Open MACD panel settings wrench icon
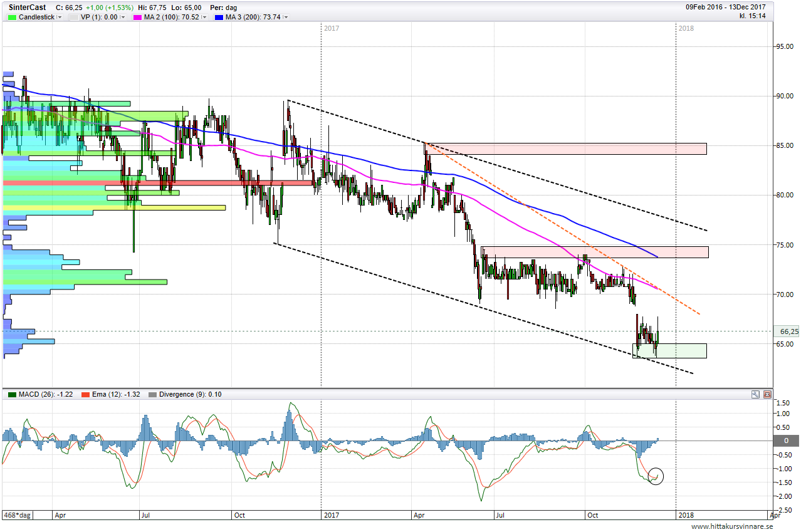 [756, 394]
